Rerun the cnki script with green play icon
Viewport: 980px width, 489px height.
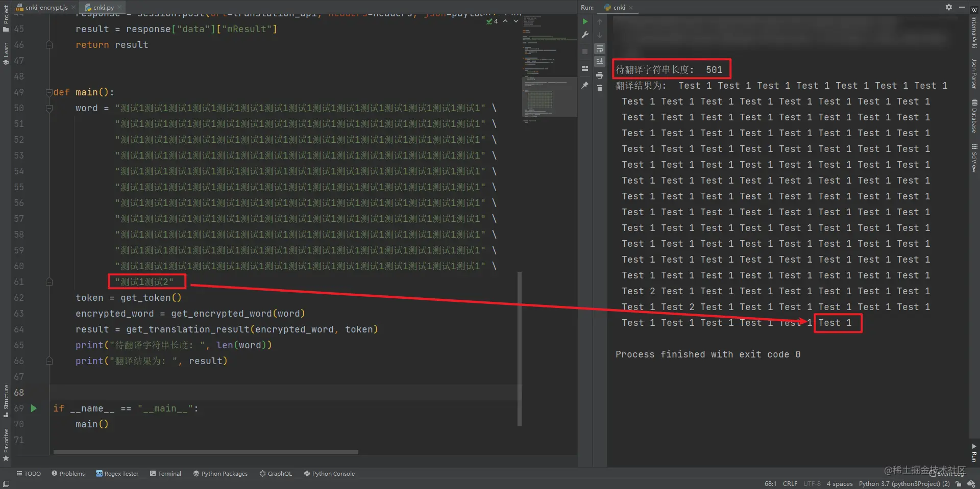[x=585, y=21]
